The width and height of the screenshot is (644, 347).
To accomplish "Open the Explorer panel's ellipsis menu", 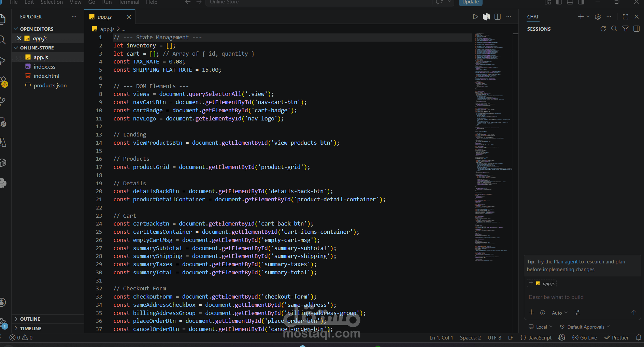I will click(x=74, y=17).
